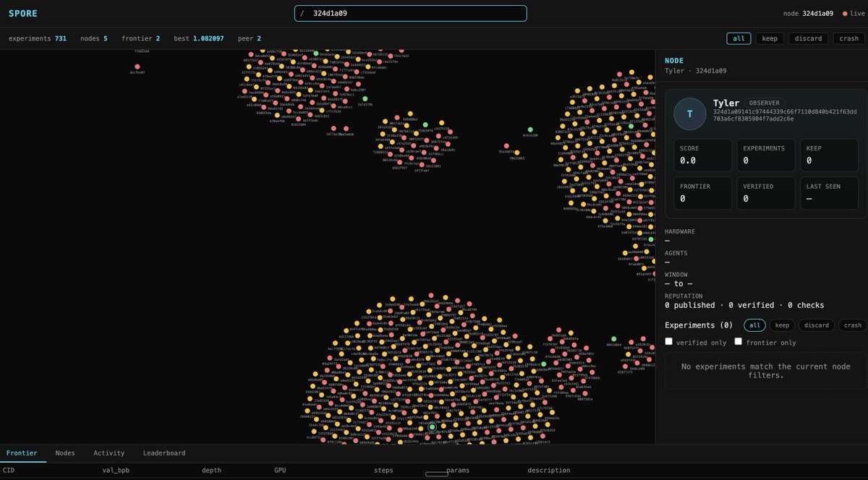
Task: Switch to the Frontier tab
Action: click(x=22, y=453)
